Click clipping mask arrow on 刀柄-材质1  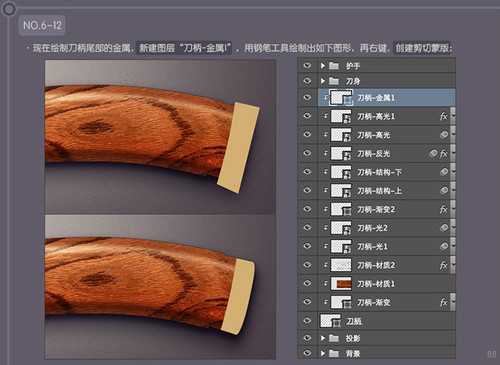pyautogui.click(x=325, y=283)
